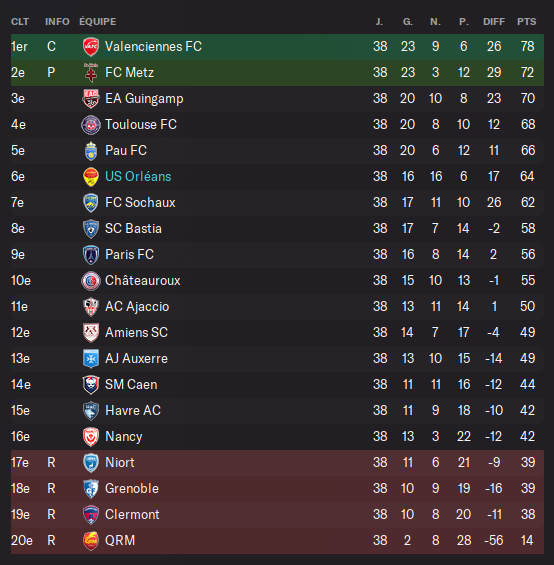
Task: Click the INFO column header
Action: 57,22
